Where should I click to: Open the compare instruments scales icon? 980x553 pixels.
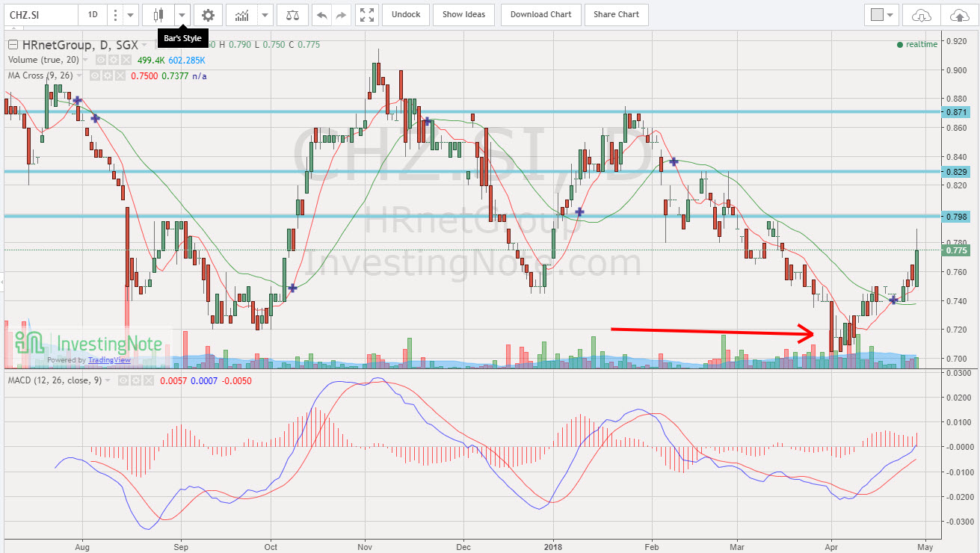[292, 15]
